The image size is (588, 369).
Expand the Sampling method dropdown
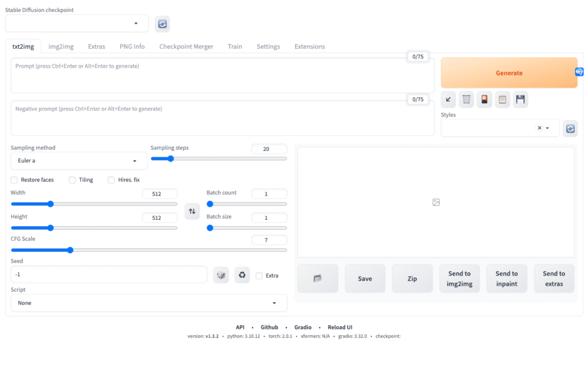tap(79, 161)
